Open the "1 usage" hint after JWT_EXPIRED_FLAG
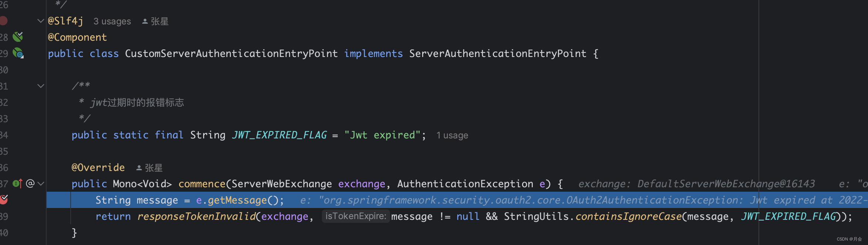The width and height of the screenshot is (868, 245). pyautogui.click(x=452, y=135)
